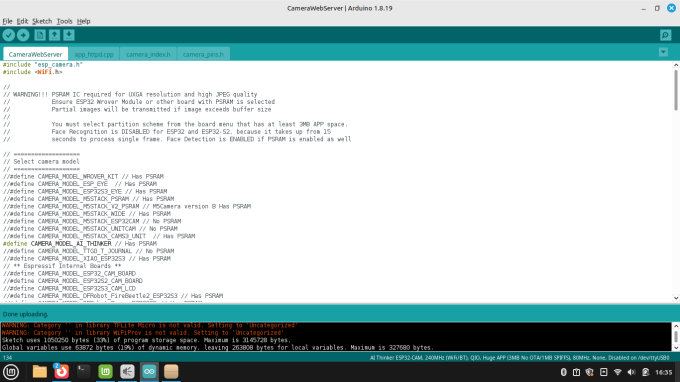
Task: Click the #include <WiFi.h> line
Action: click(33, 72)
